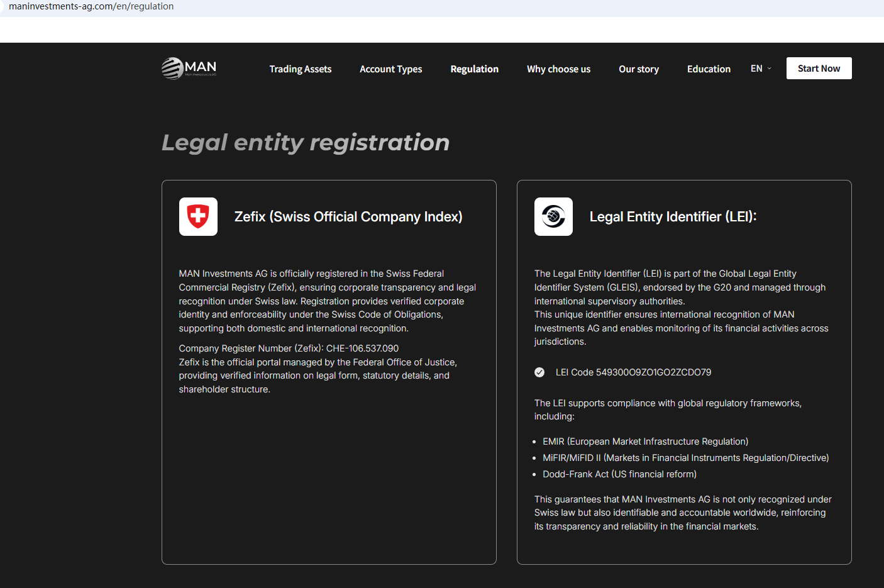This screenshot has width=884, height=588.
Task: Expand the EN language dropdown
Action: 761,69
